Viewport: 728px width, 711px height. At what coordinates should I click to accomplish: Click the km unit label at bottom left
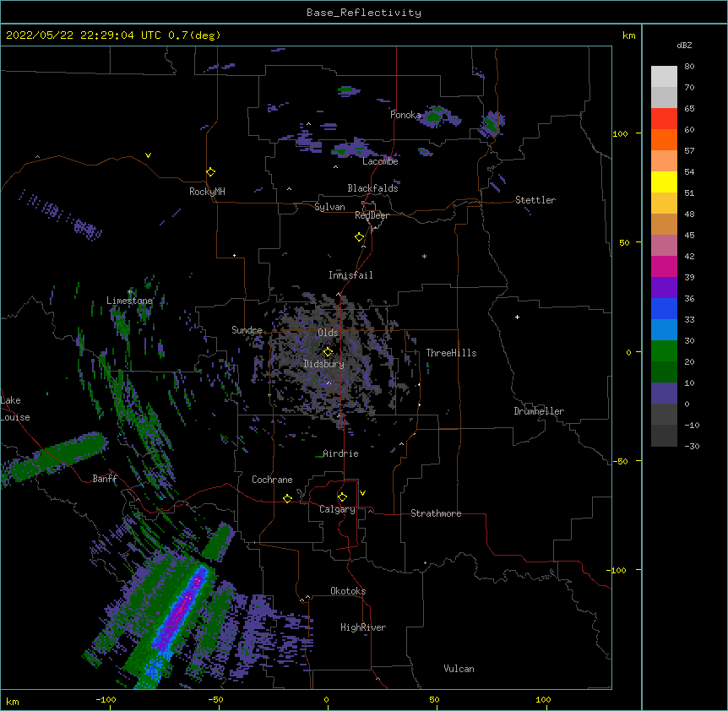(13, 701)
